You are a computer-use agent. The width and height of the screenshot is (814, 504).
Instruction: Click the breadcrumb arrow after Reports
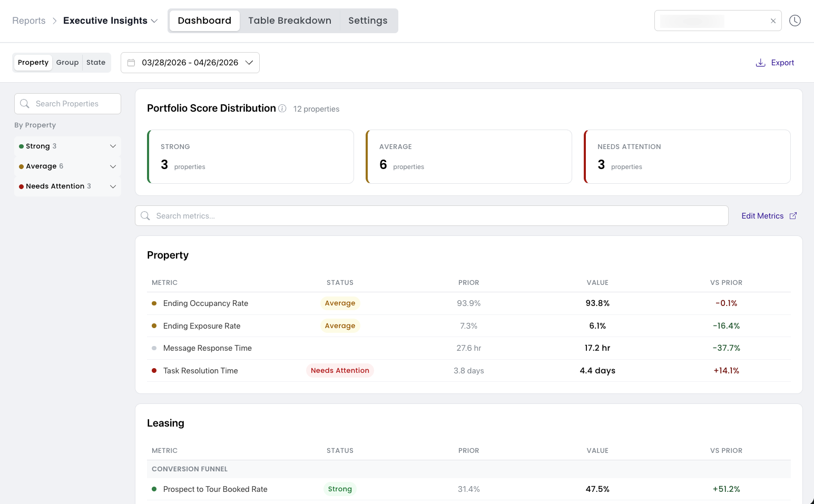[54, 21]
